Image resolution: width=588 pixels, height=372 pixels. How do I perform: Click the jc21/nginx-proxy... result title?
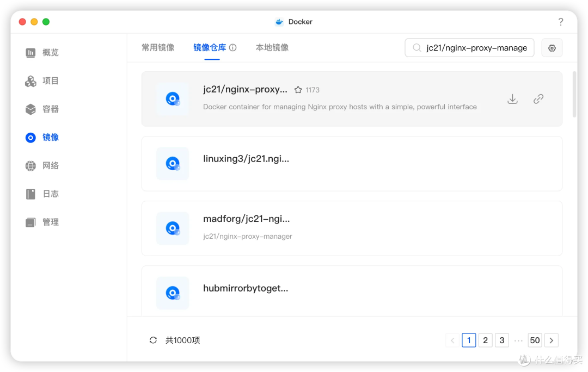[245, 90]
